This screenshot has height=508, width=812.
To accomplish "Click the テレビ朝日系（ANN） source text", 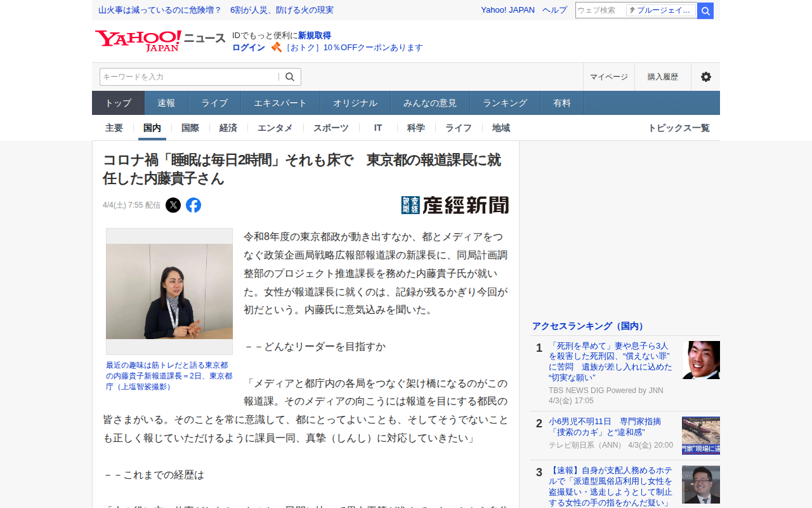I will point(586,445).
